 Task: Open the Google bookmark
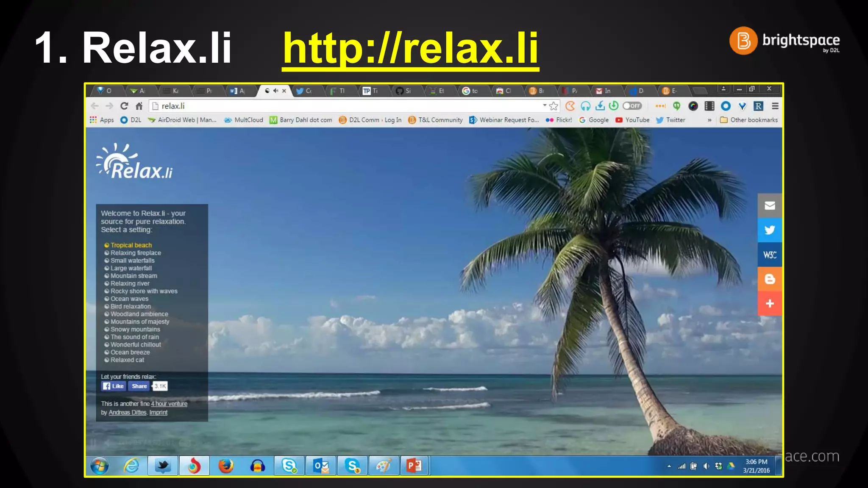coord(594,120)
